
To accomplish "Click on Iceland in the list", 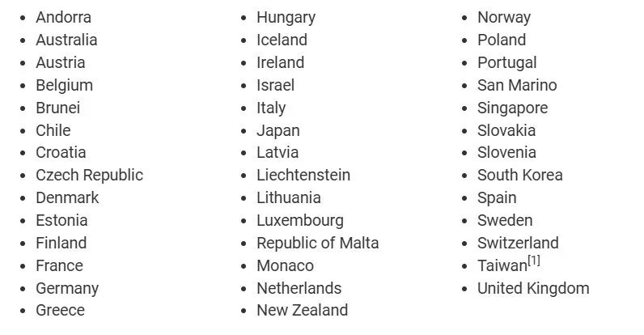I will click(x=282, y=40).
